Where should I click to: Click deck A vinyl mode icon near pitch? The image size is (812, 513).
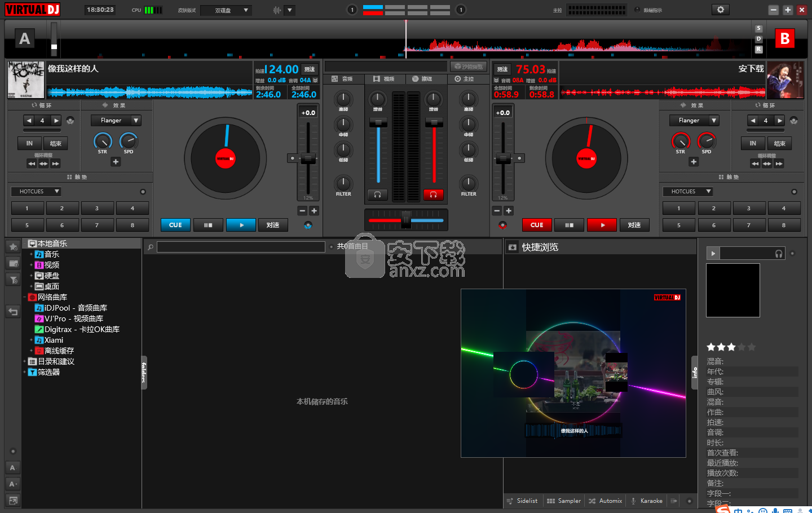pos(308,225)
